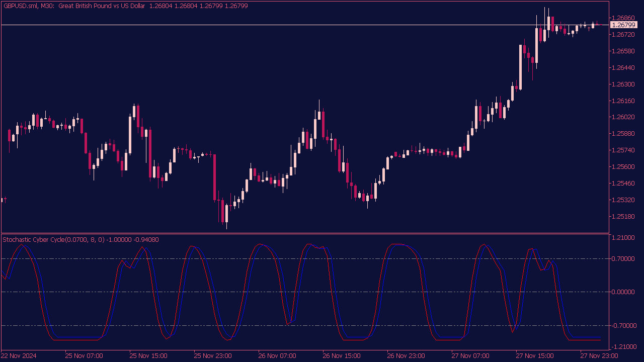Viewport: 644px width, 362px height.
Task: Click the -1.21000 indicator scale label
Action: pyautogui.click(x=623, y=347)
